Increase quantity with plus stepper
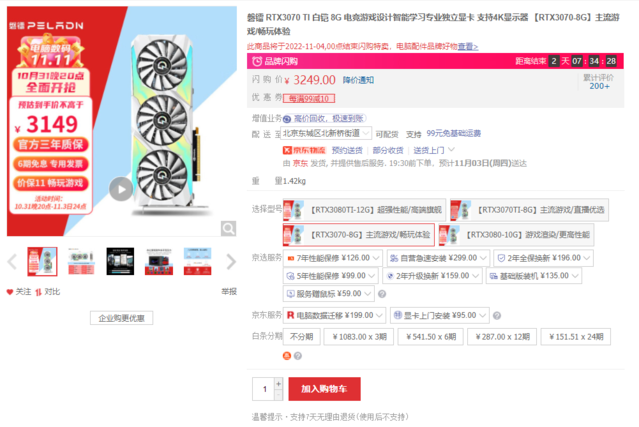 [x=279, y=383]
